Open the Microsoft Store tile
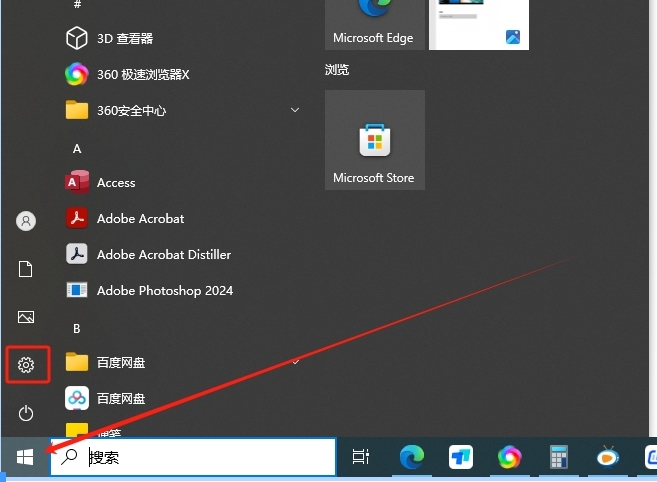Viewport: 657px width, 482px height. (375, 140)
